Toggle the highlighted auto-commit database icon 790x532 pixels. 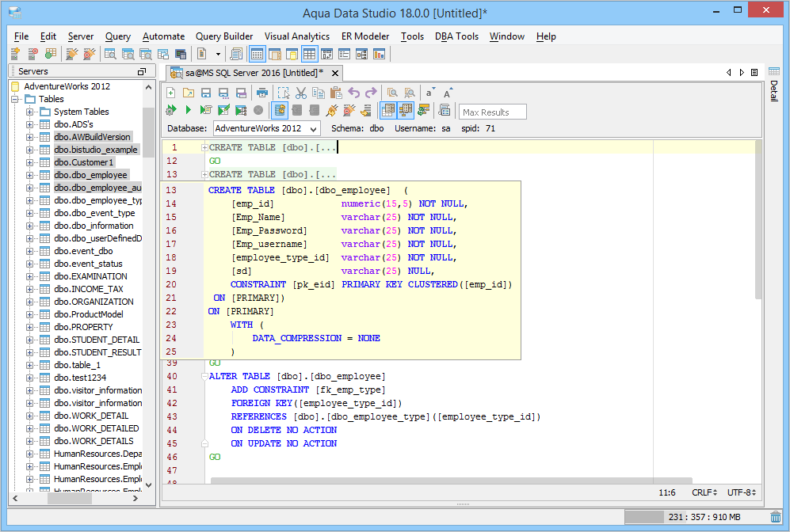click(280, 110)
